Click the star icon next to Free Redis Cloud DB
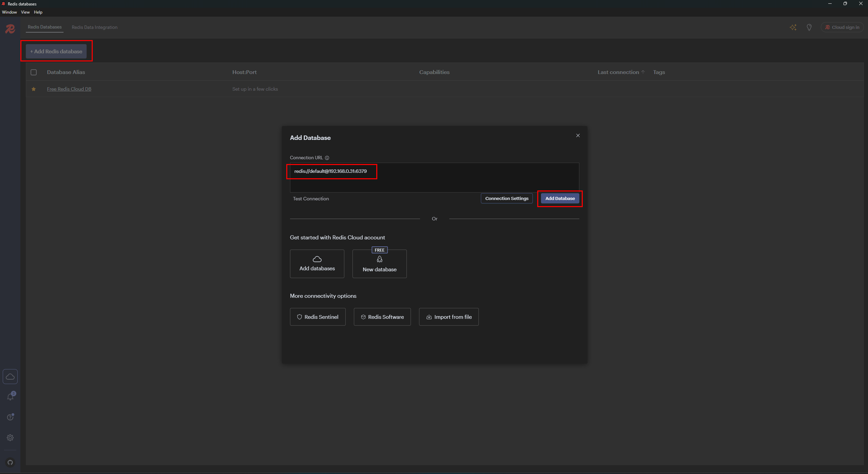Viewport: 868px width, 474px height. pyautogui.click(x=34, y=89)
